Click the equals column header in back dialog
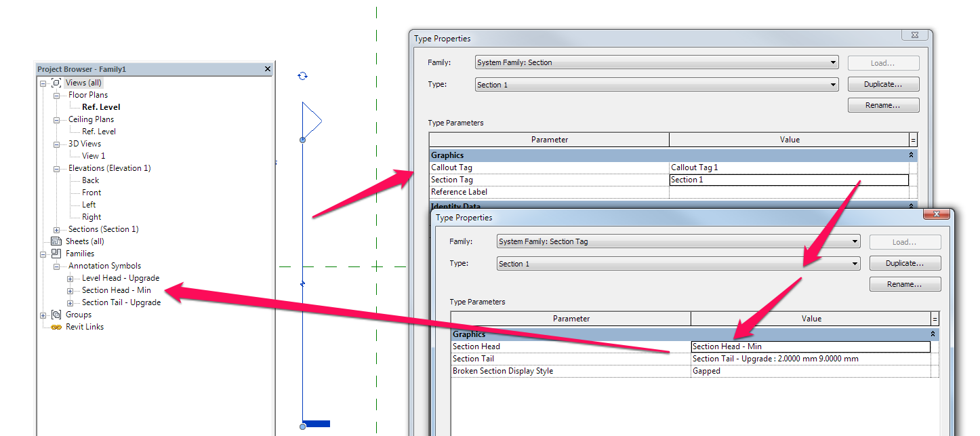The height and width of the screenshot is (436, 980). coord(913,140)
